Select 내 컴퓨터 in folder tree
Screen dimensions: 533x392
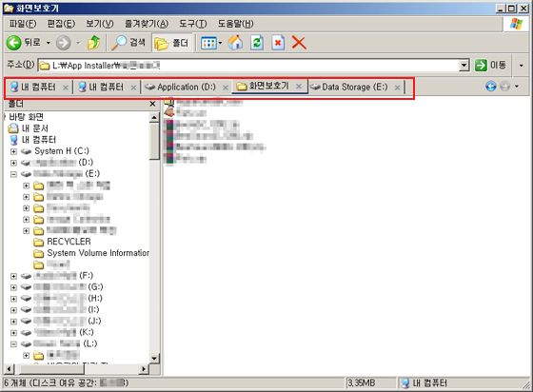tap(39, 140)
